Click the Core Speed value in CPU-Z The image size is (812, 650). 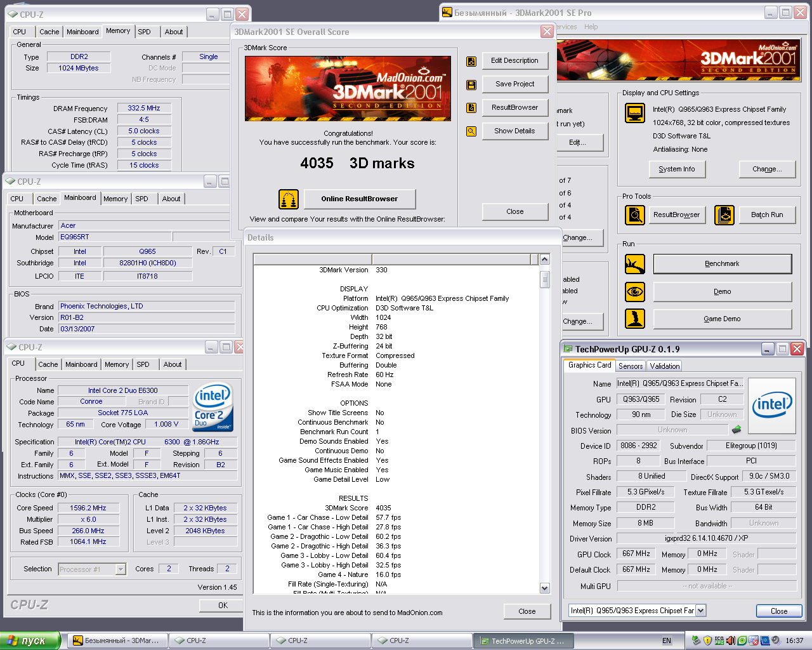coord(88,508)
